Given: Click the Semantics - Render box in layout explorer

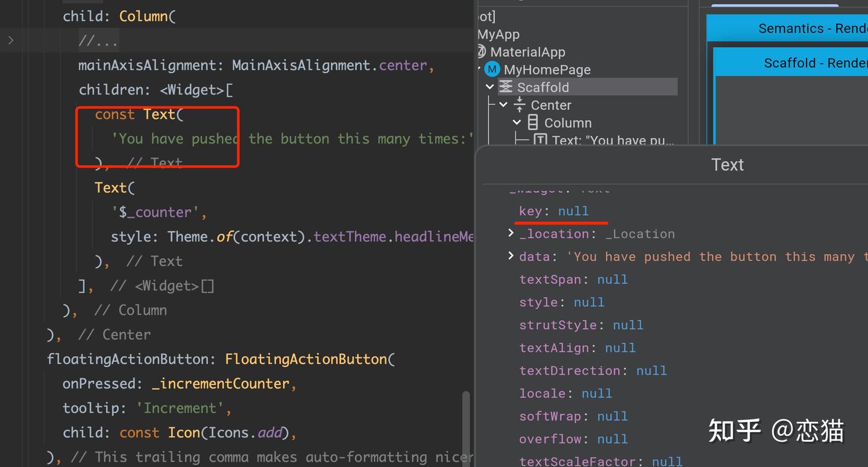Looking at the screenshot, I should click(x=787, y=28).
